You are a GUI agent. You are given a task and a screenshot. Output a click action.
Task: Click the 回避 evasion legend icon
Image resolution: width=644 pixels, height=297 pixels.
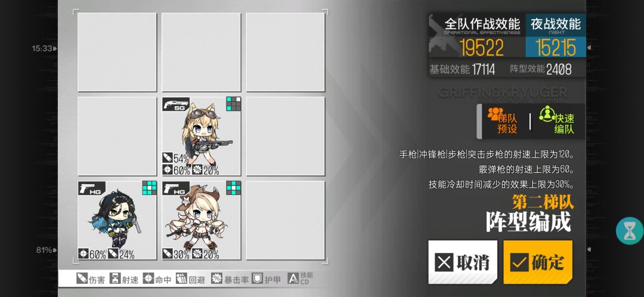pos(181,279)
